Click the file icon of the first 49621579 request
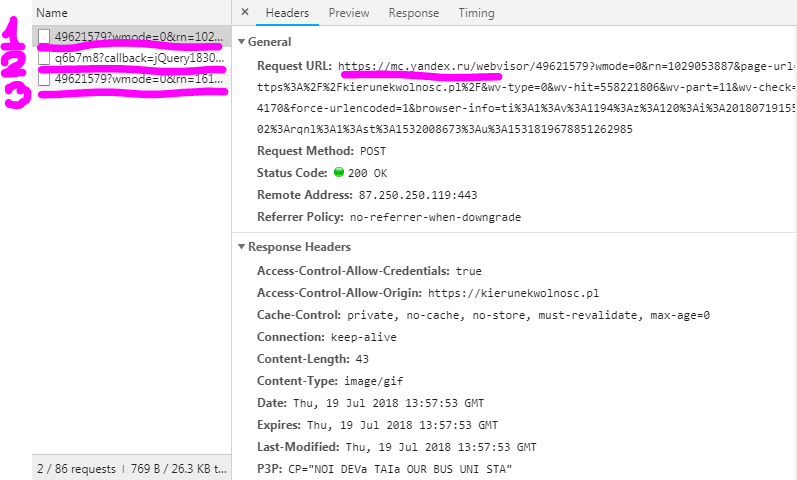The image size is (797, 480). [x=44, y=37]
